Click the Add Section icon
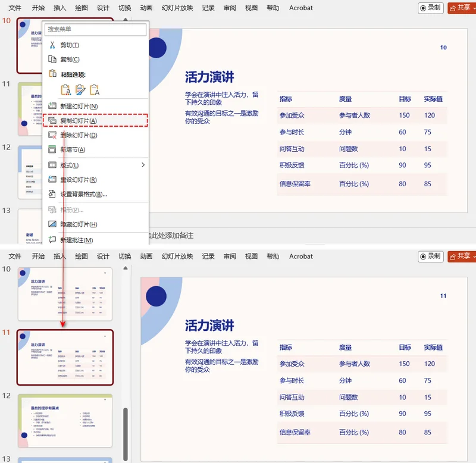 pos(52,149)
